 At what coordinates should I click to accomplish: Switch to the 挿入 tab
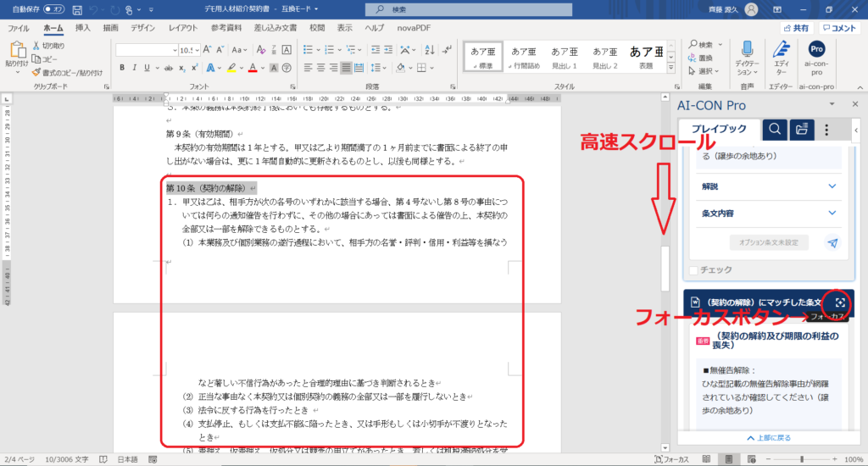(x=82, y=28)
